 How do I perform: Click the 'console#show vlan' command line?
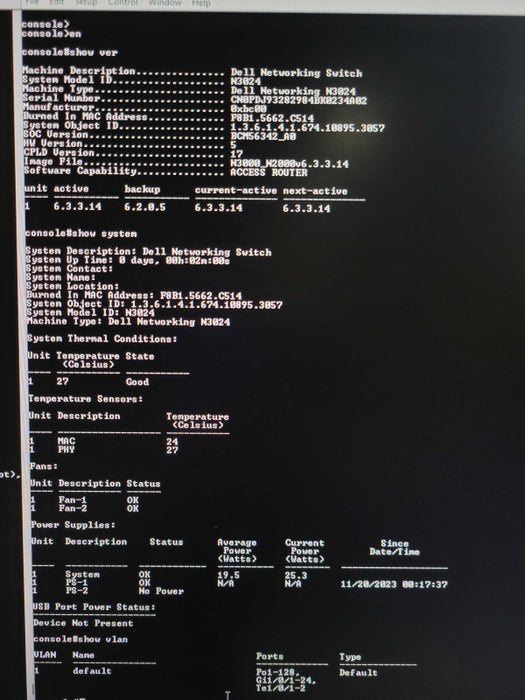point(80,639)
